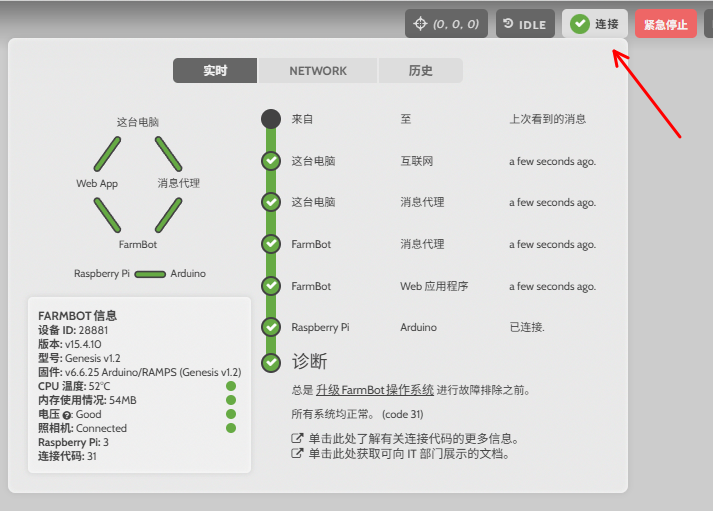This screenshot has height=511, width=713.
Task: Click the Web 应用程序 destination cell
Action: point(434,286)
